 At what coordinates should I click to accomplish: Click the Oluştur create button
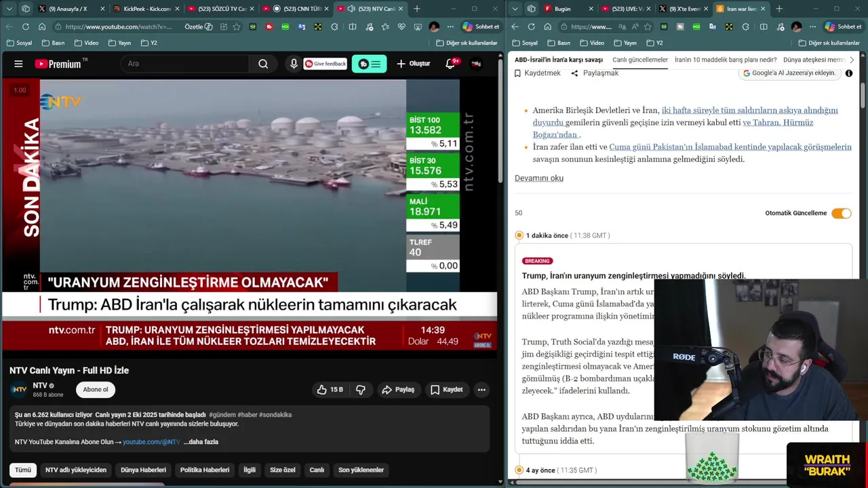[414, 64]
